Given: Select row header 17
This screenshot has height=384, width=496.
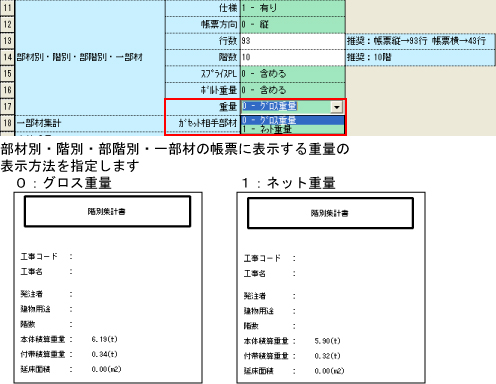Looking at the screenshot, I should click(7, 107).
